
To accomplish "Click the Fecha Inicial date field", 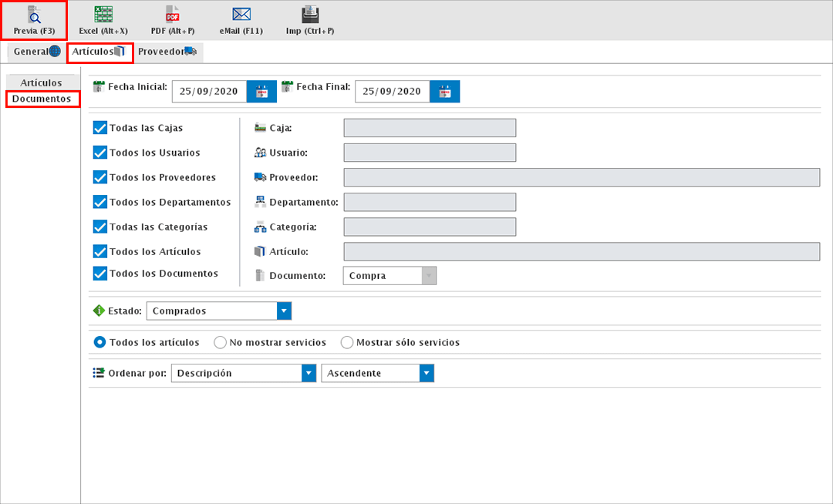I will click(x=208, y=91).
